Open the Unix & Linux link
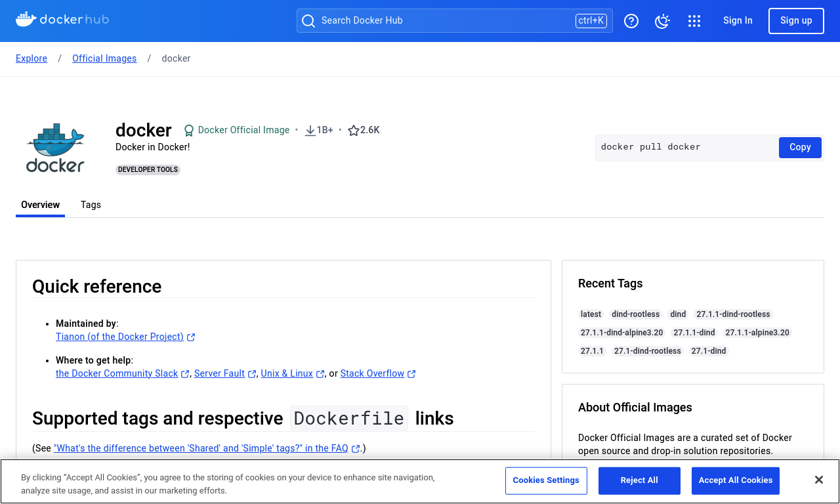 coord(287,373)
